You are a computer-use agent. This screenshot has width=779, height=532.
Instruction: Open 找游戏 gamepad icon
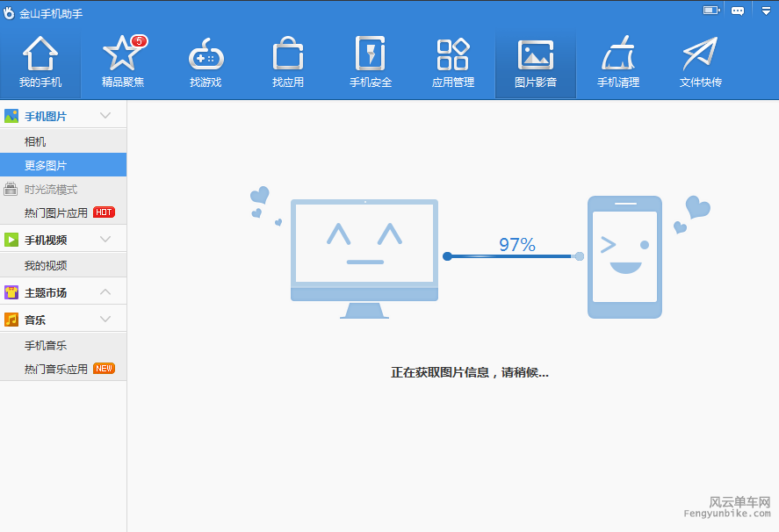[206, 55]
